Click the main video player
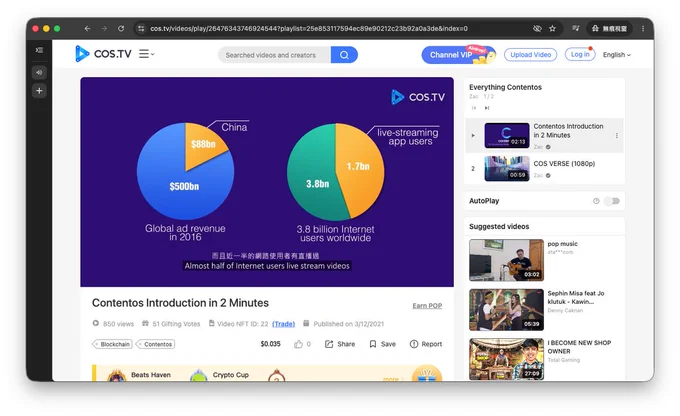Screen dimensions: 680x416 click(x=267, y=182)
